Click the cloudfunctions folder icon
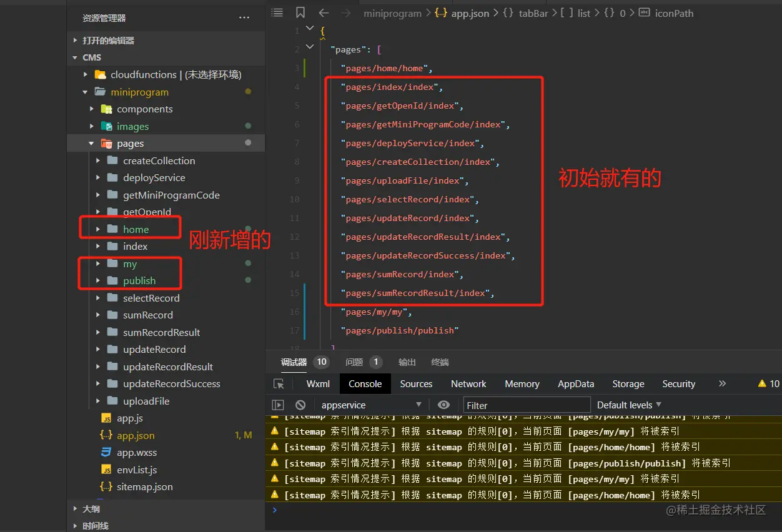 100,74
